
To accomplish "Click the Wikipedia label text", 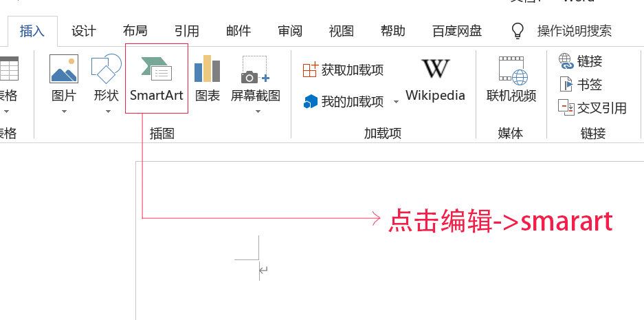I will click(435, 96).
